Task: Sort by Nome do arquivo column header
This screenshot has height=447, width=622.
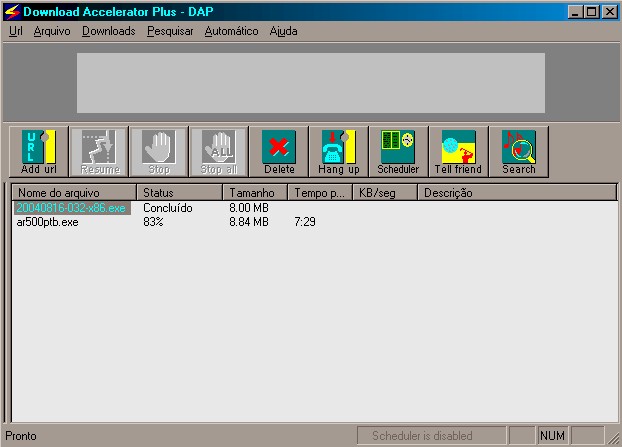Action: click(74, 193)
